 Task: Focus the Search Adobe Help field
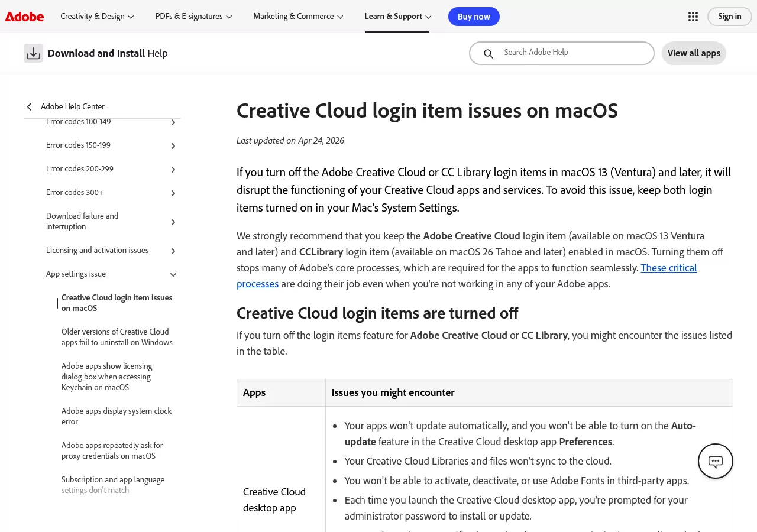pyautogui.click(x=562, y=53)
